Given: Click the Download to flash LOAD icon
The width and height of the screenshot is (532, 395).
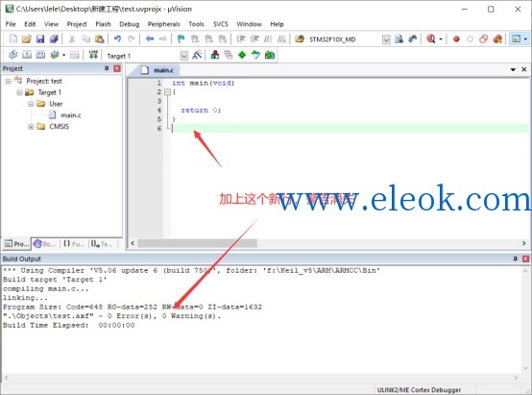Looking at the screenshot, I should [x=93, y=55].
